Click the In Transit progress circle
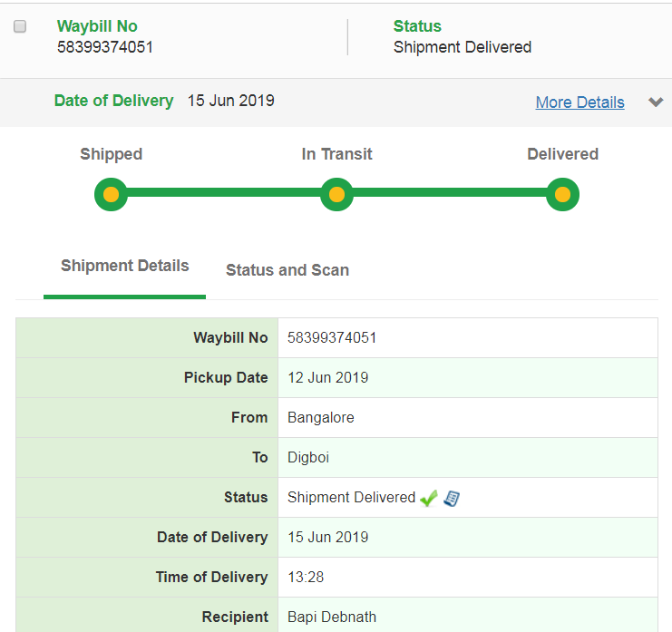 tap(336, 194)
